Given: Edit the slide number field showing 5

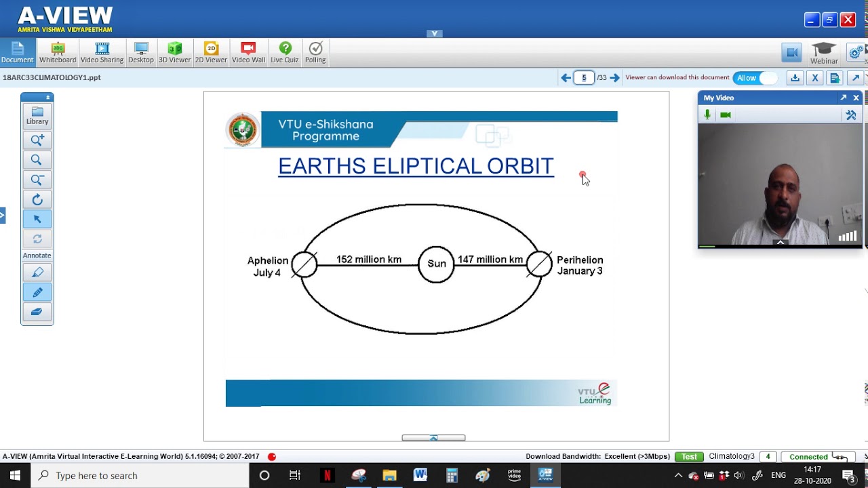Looking at the screenshot, I should [584, 77].
